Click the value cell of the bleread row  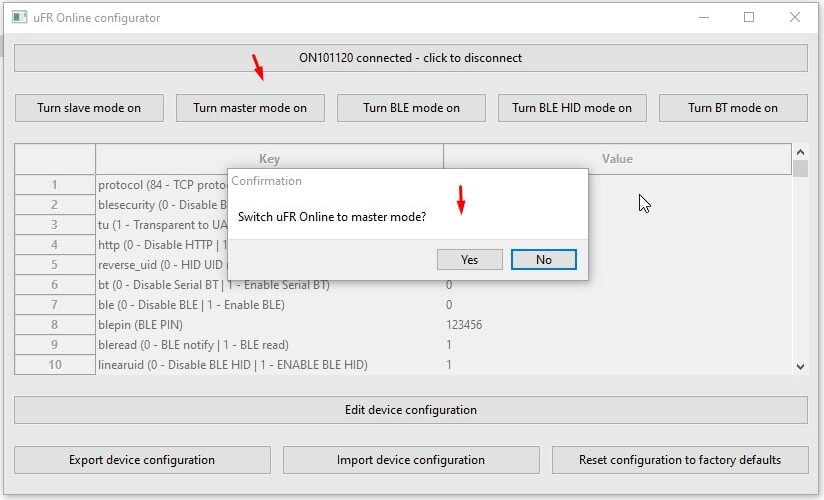pyautogui.click(x=617, y=345)
